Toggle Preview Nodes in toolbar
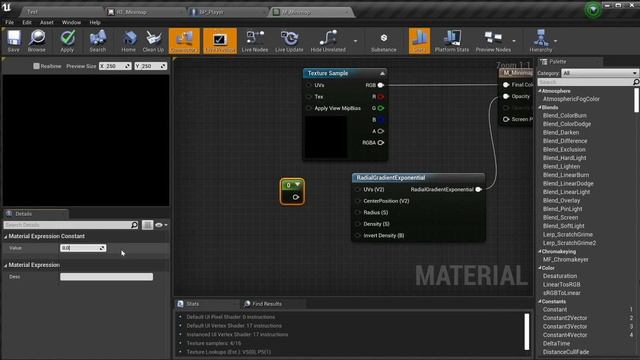Viewport: 640px width, 360px height. (493, 41)
